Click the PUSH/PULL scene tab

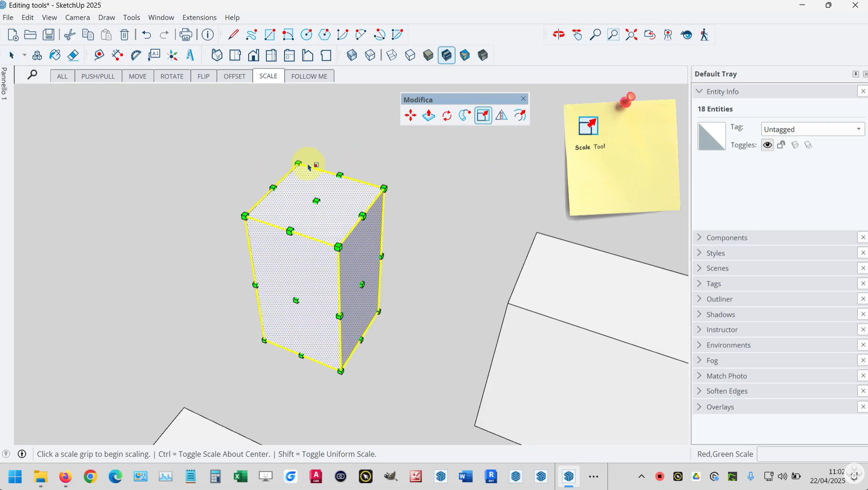pos(98,76)
